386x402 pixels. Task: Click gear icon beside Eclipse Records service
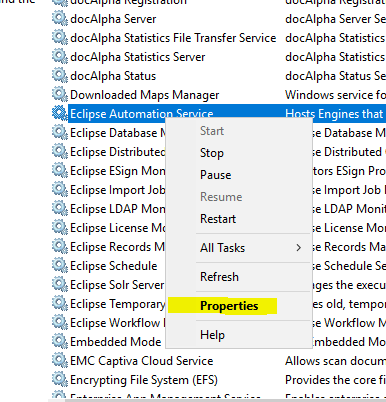point(60,247)
